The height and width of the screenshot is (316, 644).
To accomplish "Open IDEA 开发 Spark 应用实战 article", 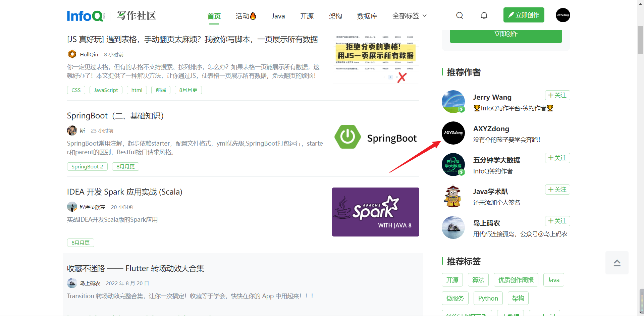I will click(x=125, y=192).
